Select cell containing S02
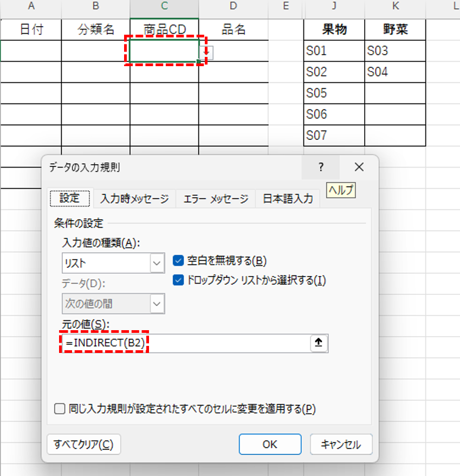The height and width of the screenshot is (476, 460). (x=334, y=72)
